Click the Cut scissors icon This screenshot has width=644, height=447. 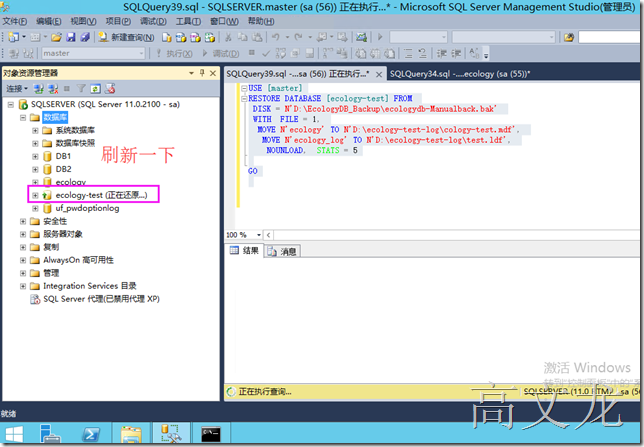[228, 37]
